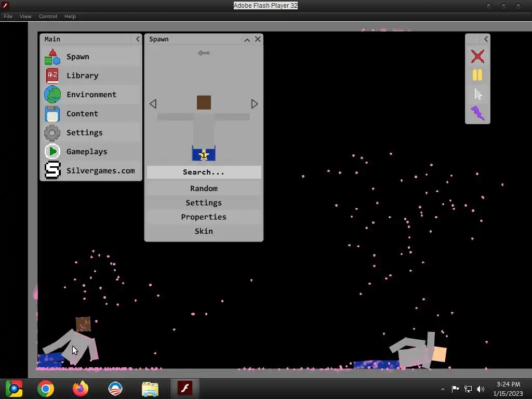Click the 3:24 PM clock in tray

click(x=508, y=384)
